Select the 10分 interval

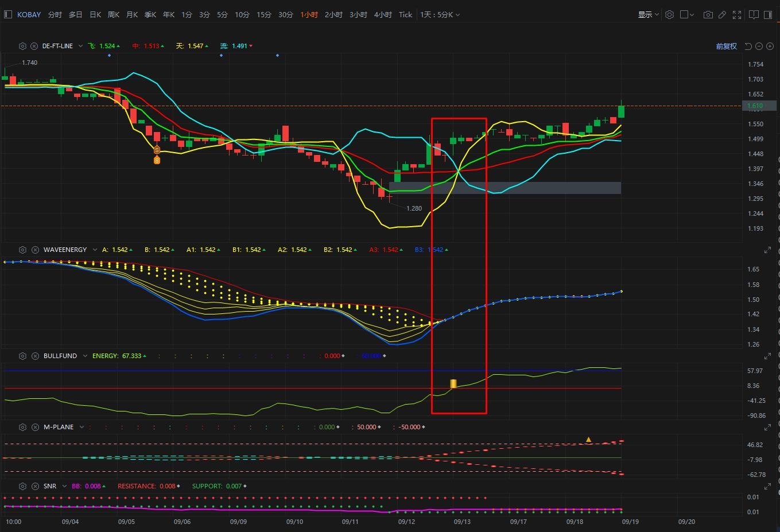(x=242, y=14)
